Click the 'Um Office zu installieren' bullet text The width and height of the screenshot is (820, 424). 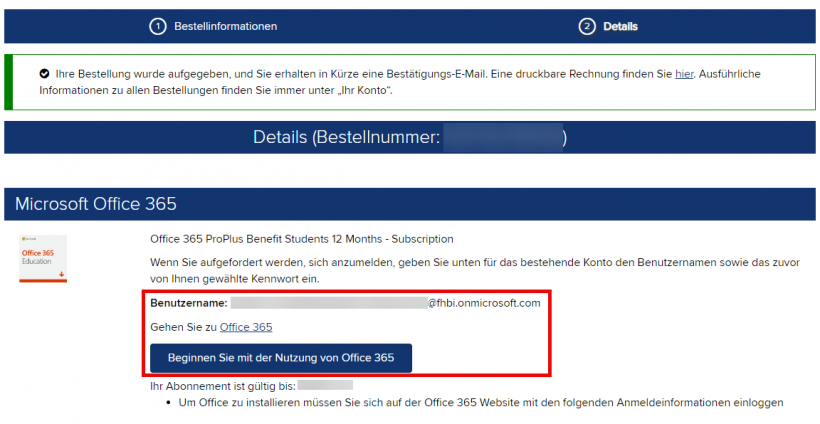tap(481, 403)
